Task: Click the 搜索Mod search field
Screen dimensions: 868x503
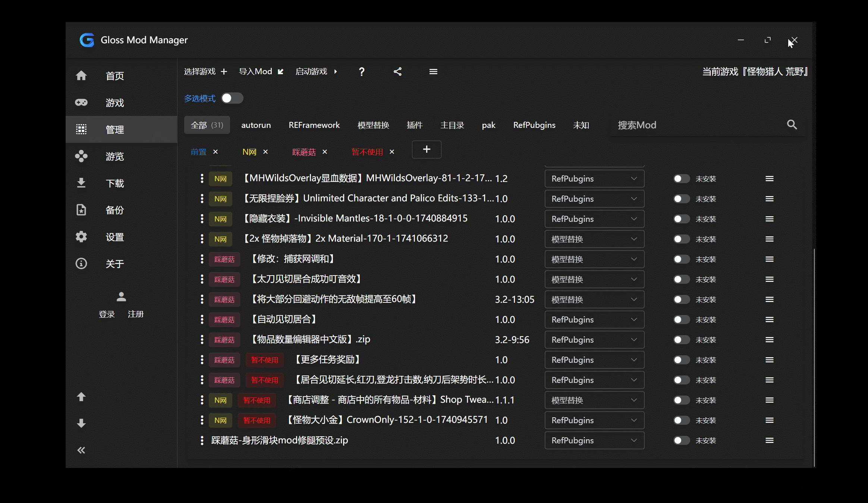Action: 699,125
